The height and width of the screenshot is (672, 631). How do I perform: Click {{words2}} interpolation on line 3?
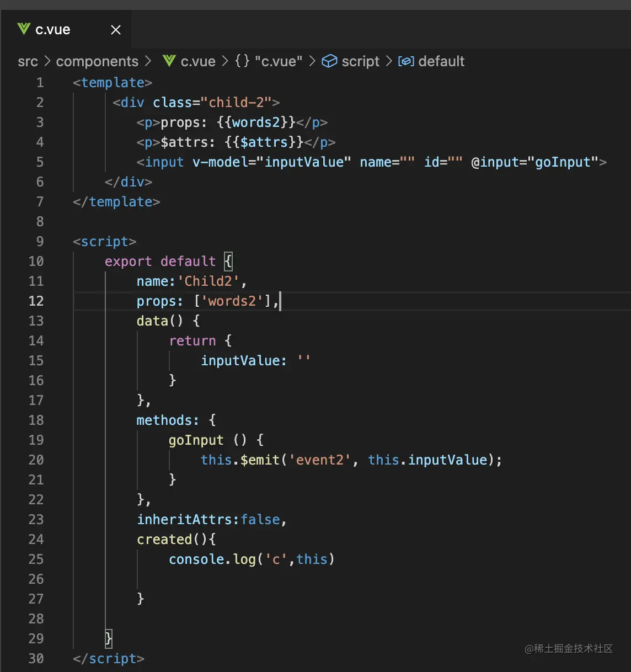click(256, 122)
